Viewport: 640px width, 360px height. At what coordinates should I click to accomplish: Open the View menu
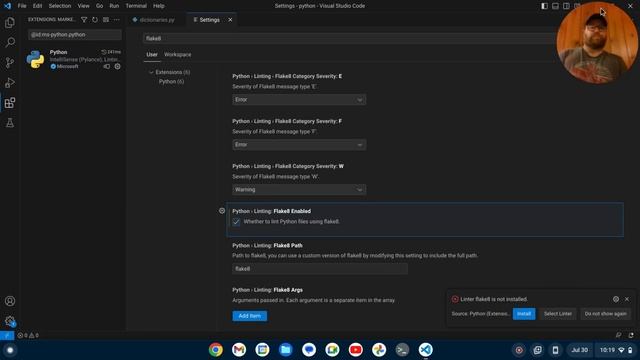[83, 6]
